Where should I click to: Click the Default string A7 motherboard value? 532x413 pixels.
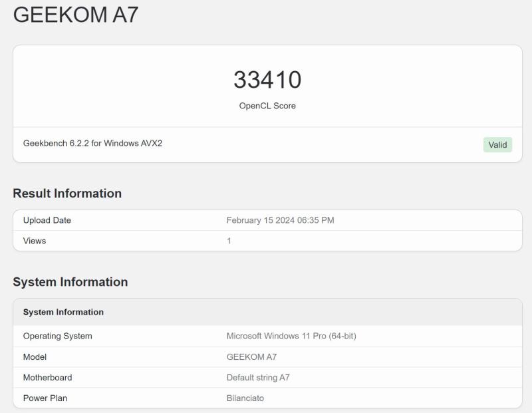click(x=258, y=377)
